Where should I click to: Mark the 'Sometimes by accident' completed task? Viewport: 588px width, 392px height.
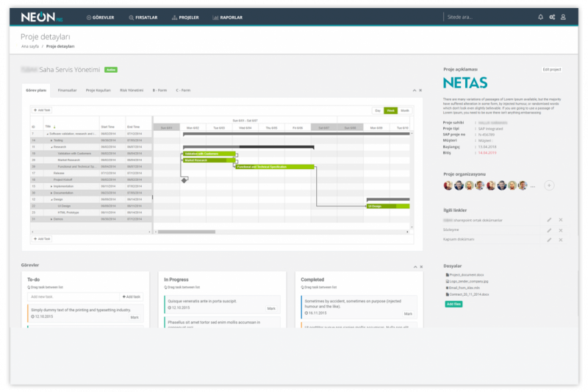click(408, 313)
